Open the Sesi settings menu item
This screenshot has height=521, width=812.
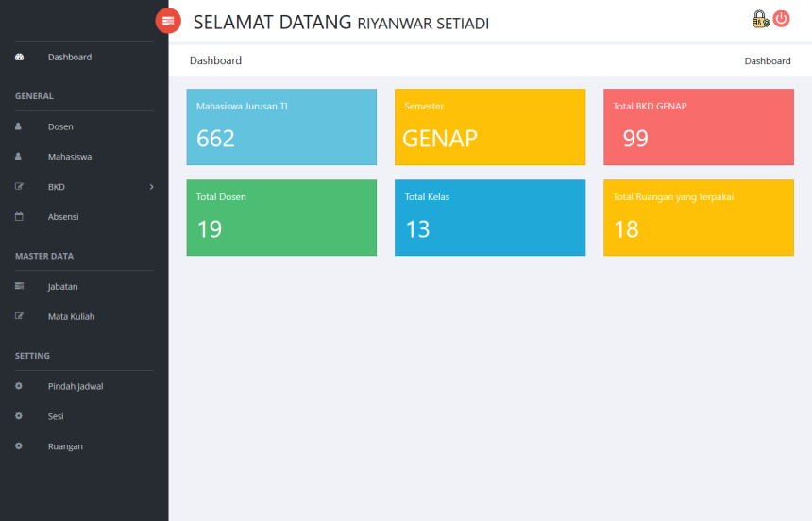tap(56, 416)
